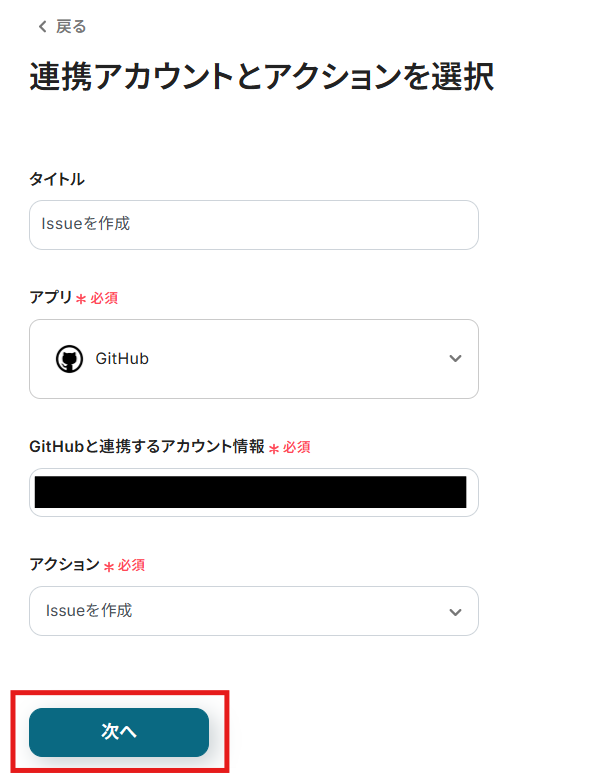
Task: Expand the アプリ dropdown chevron
Action: pyautogui.click(x=455, y=359)
